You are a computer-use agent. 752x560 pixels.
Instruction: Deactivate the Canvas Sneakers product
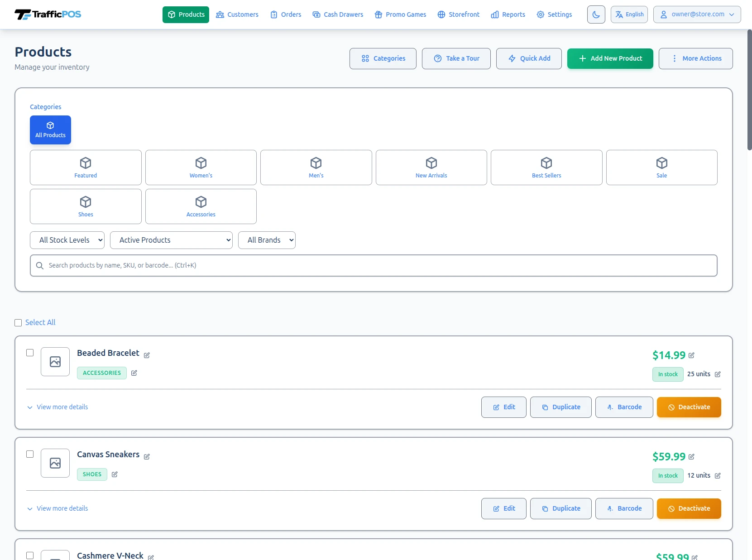pos(689,508)
